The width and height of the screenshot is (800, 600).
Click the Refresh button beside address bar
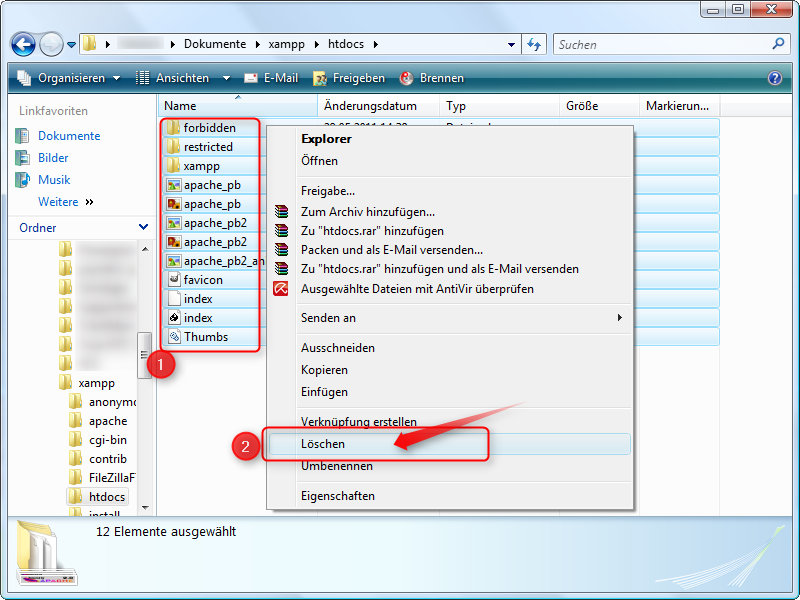point(534,44)
